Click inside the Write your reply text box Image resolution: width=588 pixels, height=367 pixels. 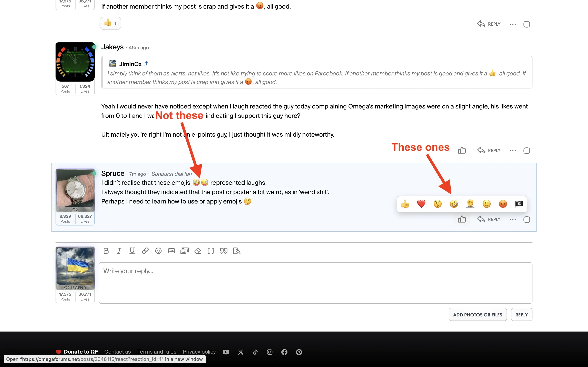[315, 283]
